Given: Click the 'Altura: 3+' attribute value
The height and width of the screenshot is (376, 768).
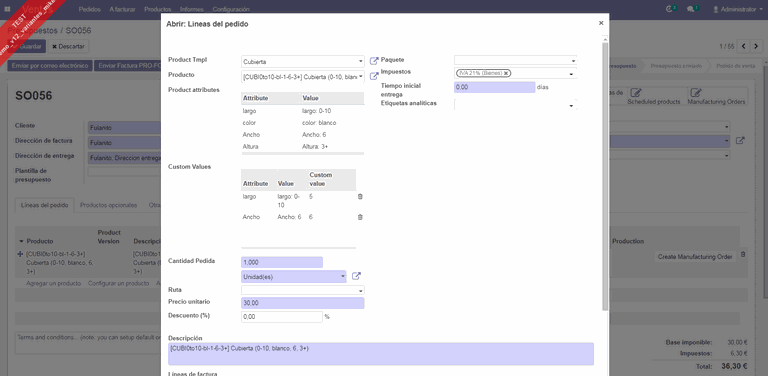Looking at the screenshot, I should click(316, 146).
